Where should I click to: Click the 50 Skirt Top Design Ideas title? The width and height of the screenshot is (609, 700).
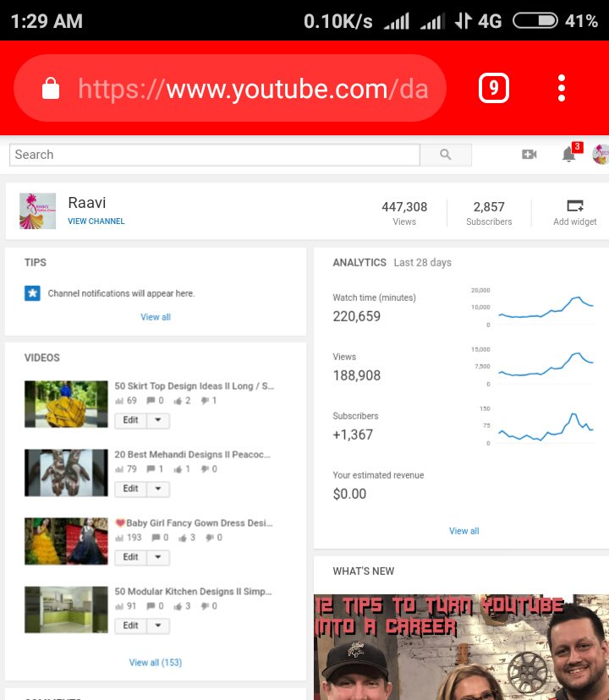point(195,386)
